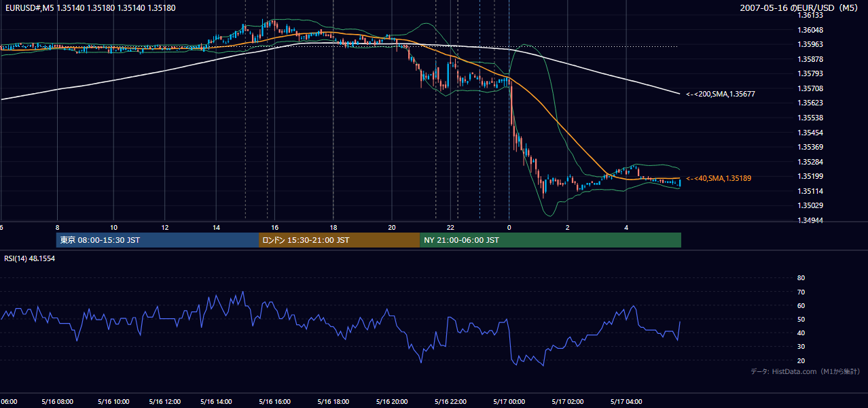The height and width of the screenshot is (408, 868).
Task: Click the RSI scale value 80
Action: point(801,278)
